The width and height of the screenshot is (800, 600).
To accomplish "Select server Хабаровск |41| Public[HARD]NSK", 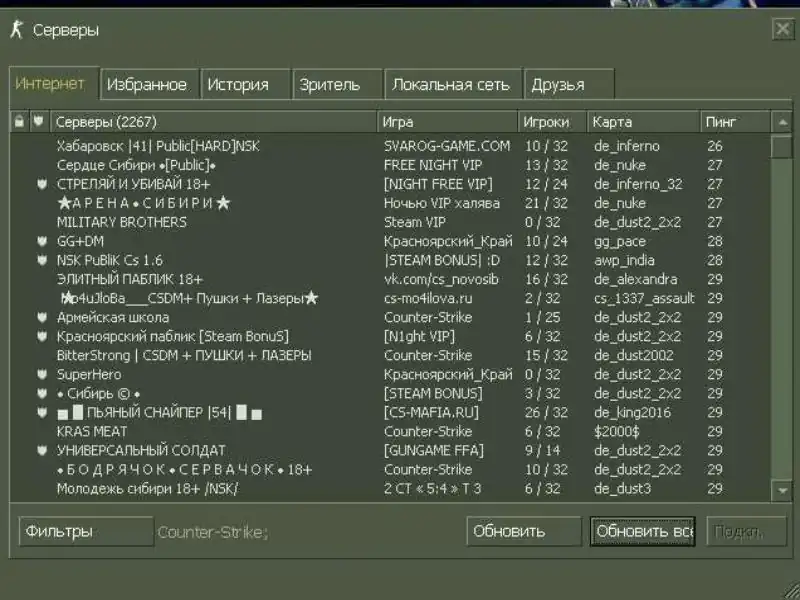I will pos(391,146).
